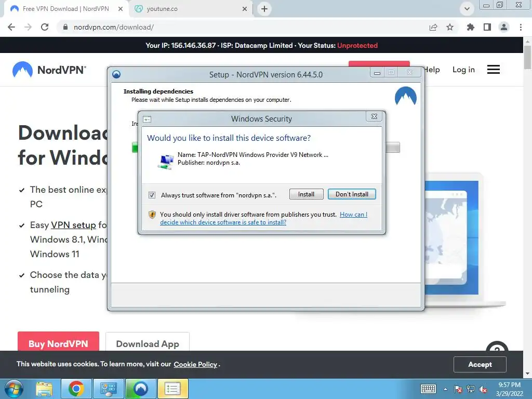Switch to Free VPN Download NordVPN tab
The width and height of the screenshot is (532, 399).
point(66,9)
